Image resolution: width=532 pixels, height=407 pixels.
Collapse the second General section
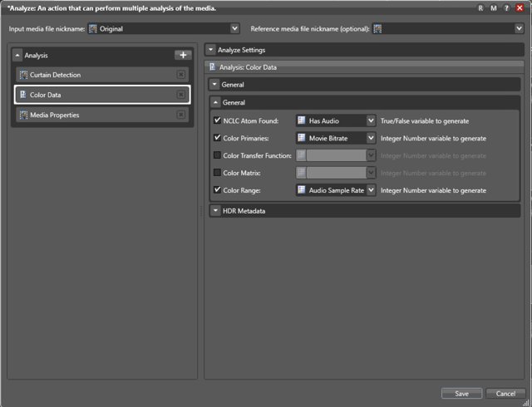pyautogui.click(x=215, y=102)
